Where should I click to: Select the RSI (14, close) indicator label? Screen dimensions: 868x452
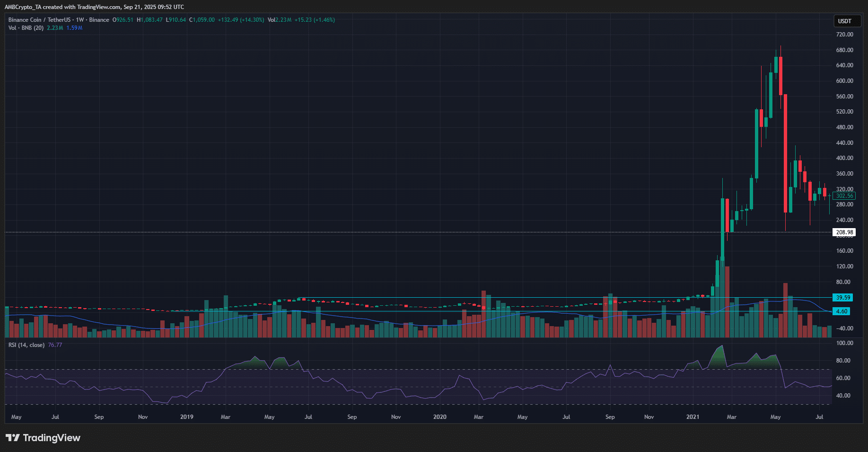(x=26, y=345)
